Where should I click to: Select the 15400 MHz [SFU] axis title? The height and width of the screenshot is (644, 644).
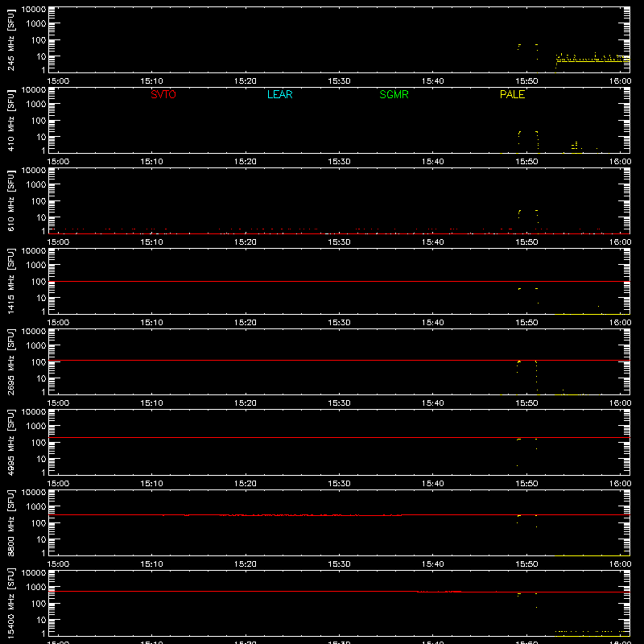[11, 603]
